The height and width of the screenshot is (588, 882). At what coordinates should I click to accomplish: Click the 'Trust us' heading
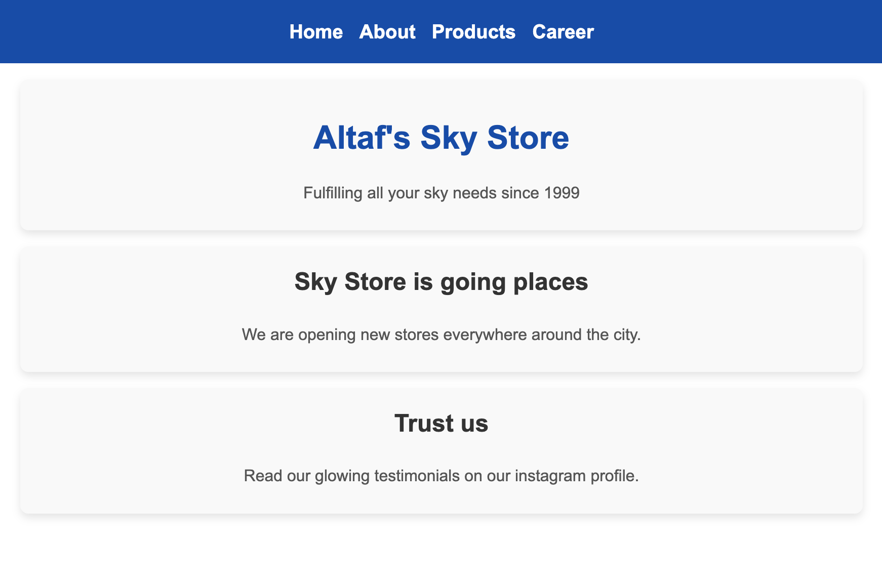(441, 423)
